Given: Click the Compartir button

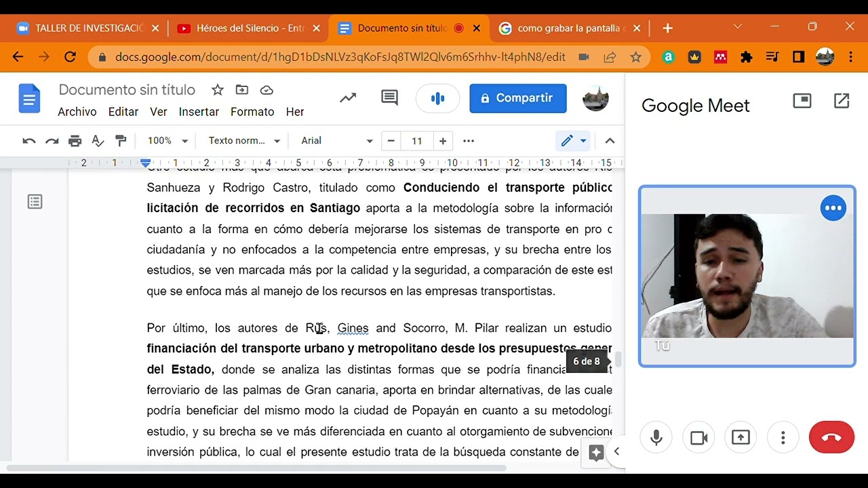Looking at the screenshot, I should [518, 98].
